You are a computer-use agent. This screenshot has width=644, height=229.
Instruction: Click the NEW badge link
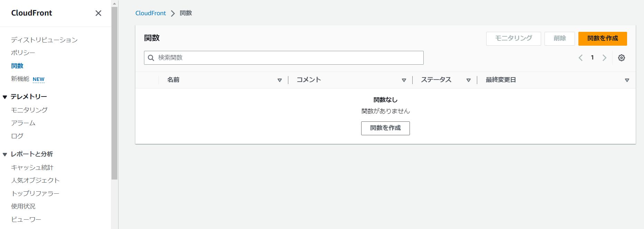pyautogui.click(x=39, y=79)
